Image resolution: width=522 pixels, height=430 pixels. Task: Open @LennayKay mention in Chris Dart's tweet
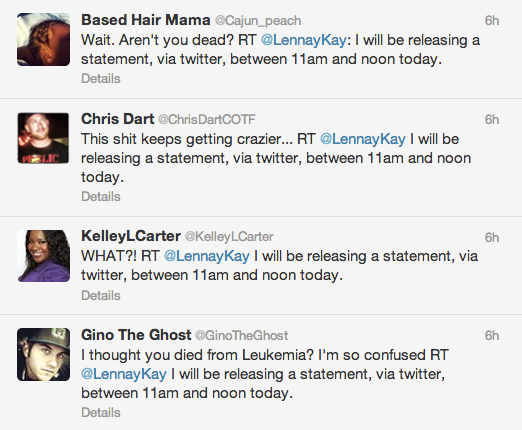click(363, 139)
